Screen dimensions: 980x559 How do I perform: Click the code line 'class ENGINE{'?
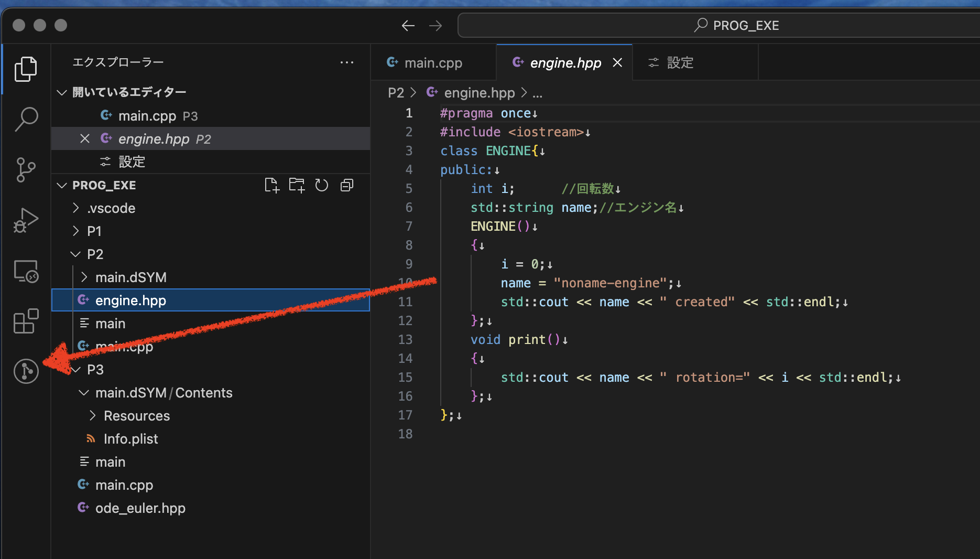(489, 151)
